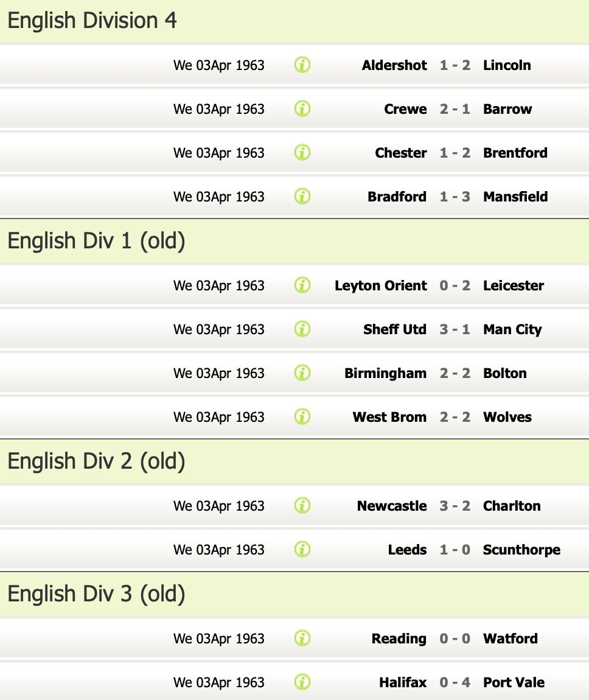This screenshot has height=700, width=589.
Task: Click info icon for Chester vs Brentford
Action: [x=302, y=152]
